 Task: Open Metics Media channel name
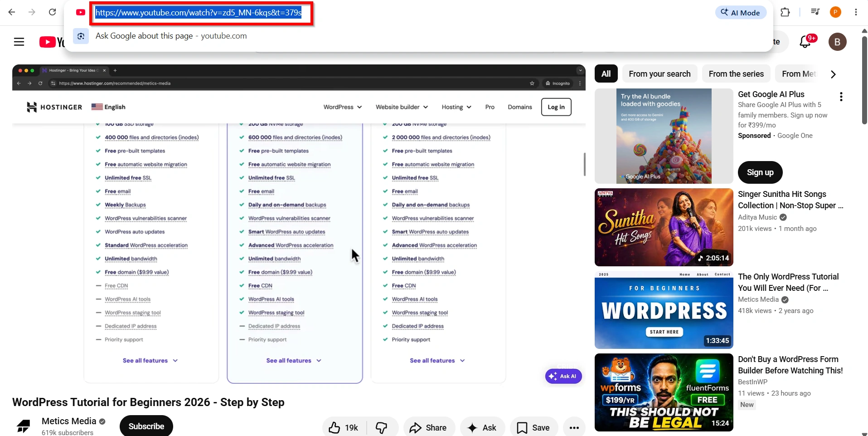69,421
